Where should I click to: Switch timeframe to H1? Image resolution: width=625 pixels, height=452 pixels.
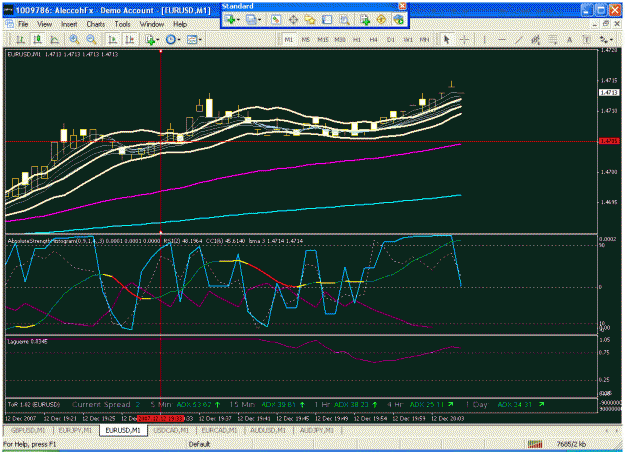(x=357, y=39)
